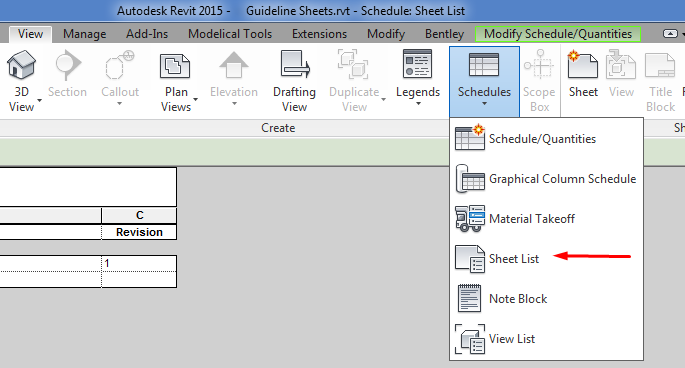Open the 3D View dropdown arrow
The image size is (685, 368).
click(39, 101)
